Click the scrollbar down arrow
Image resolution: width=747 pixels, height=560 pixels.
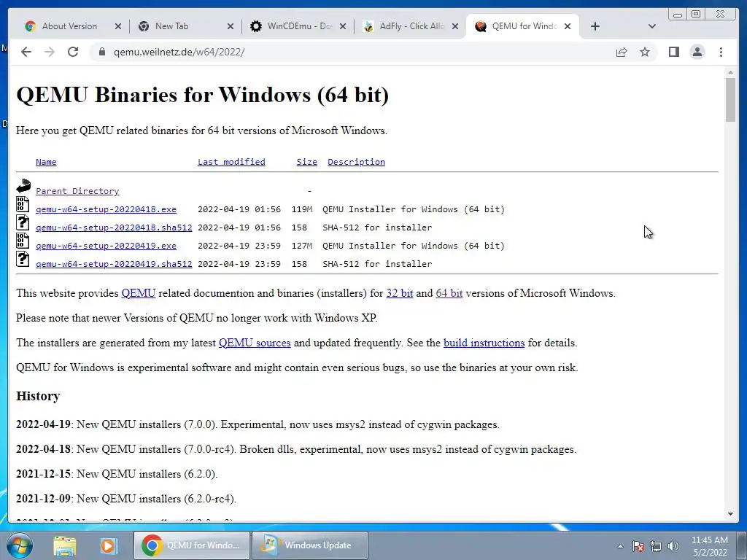(x=730, y=514)
